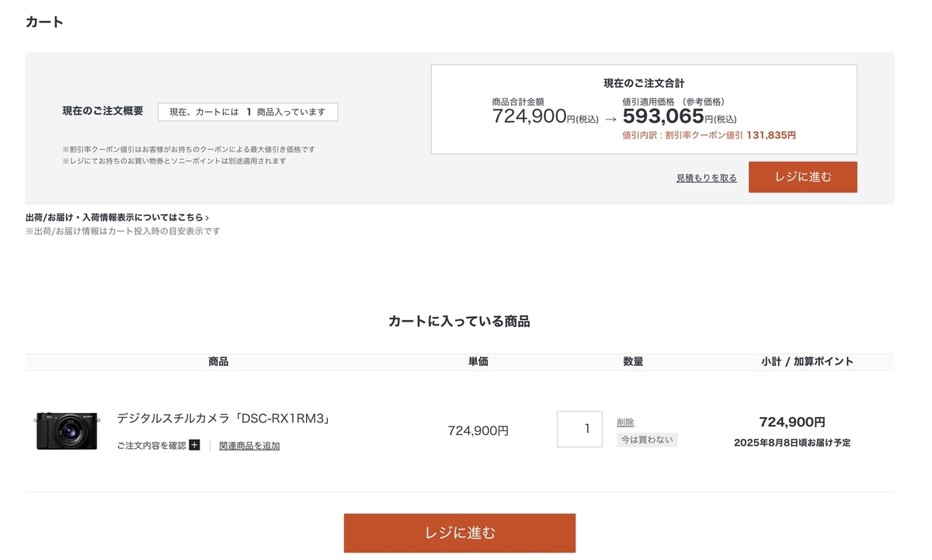Open the 見積もりを取る link
This screenshot has height=560, width=932.
(x=707, y=178)
